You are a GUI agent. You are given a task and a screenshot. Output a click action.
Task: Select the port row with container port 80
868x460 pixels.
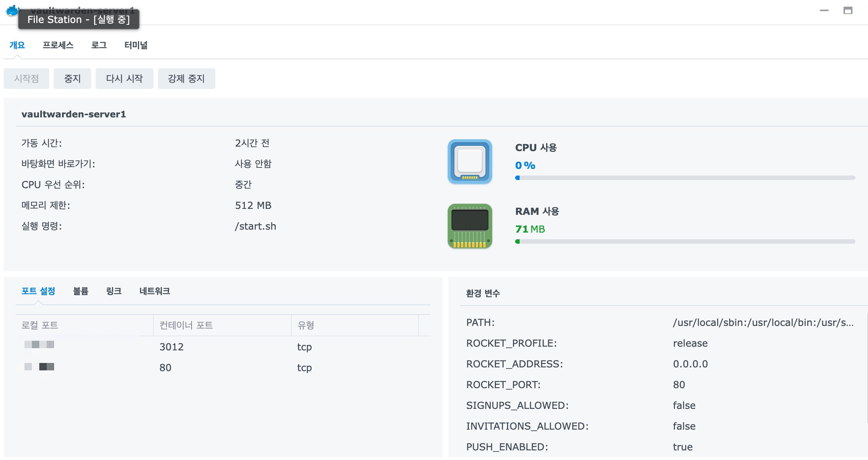223,367
